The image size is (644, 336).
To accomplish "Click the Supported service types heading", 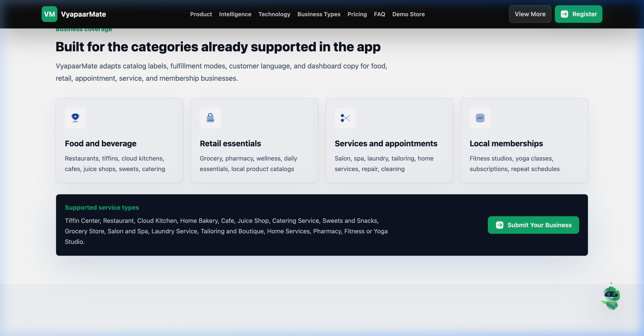I will tap(102, 207).
